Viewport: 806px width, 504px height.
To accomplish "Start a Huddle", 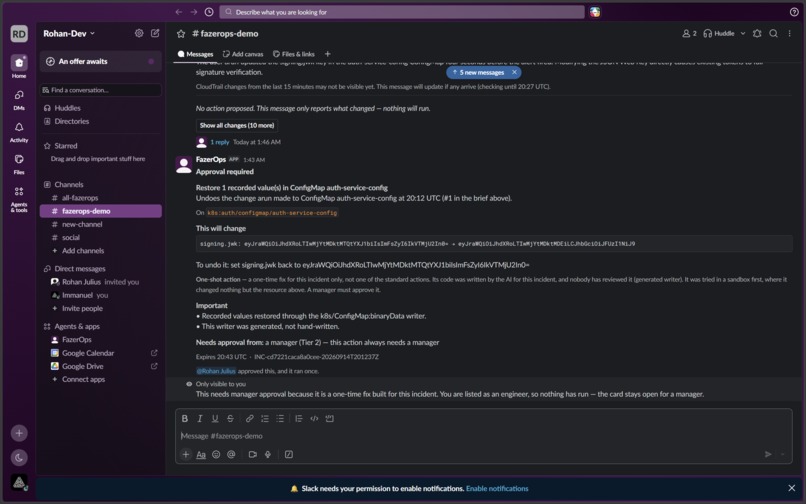I will [x=719, y=33].
